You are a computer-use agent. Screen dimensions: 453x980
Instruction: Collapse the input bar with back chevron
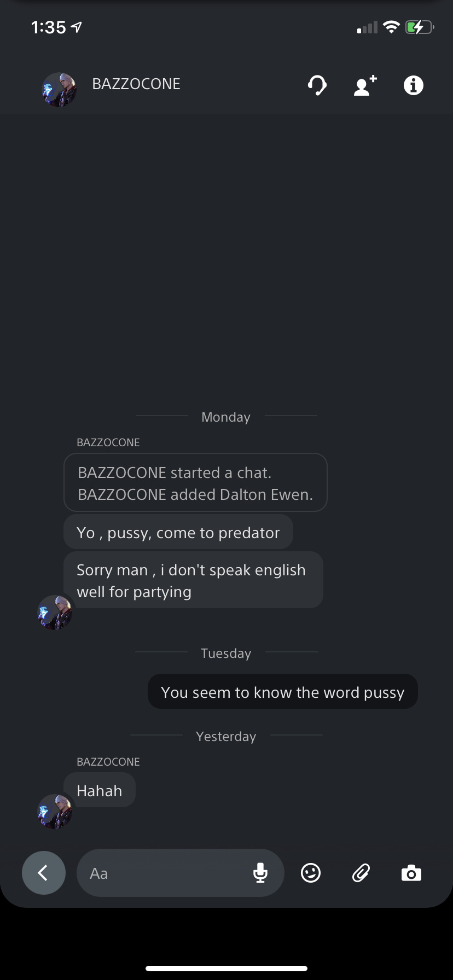(x=44, y=873)
